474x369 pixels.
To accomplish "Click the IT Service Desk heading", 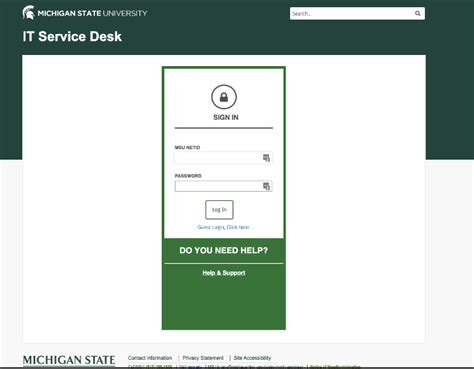I will tap(72, 36).
